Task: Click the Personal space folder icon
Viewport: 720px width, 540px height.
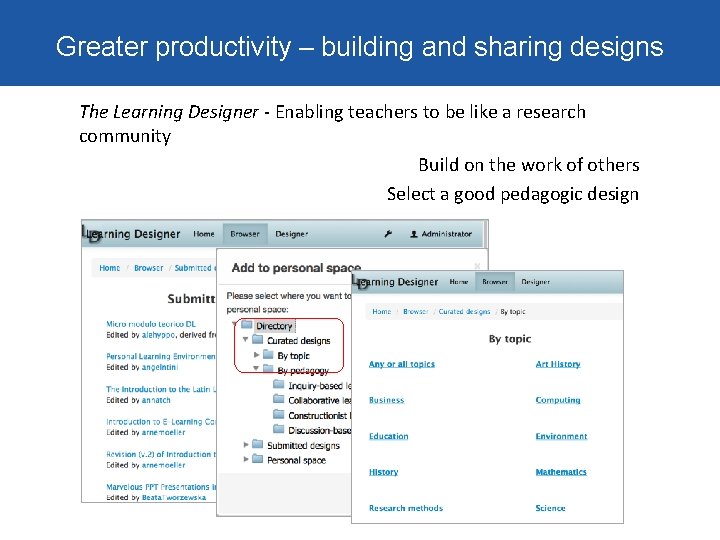Action: [x=258, y=459]
